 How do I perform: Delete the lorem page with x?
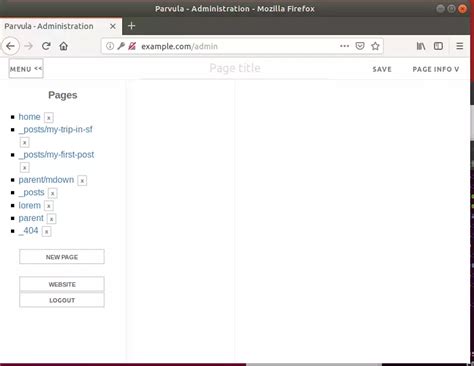49,206
